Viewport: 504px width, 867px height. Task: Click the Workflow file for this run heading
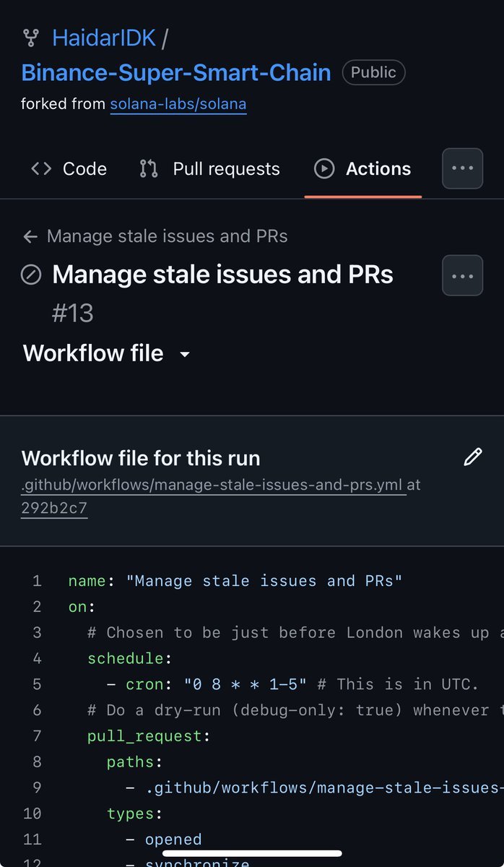(141, 458)
